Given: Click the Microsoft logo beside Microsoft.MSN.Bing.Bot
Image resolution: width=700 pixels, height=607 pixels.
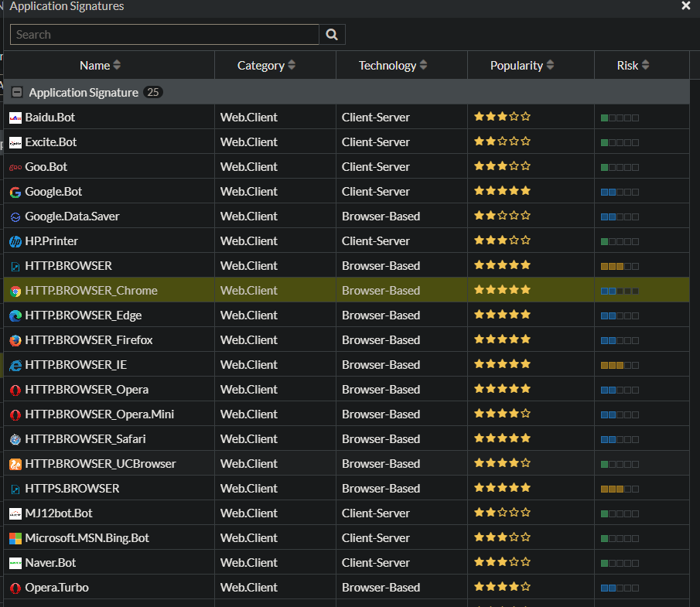Looking at the screenshot, I should 15,538.
